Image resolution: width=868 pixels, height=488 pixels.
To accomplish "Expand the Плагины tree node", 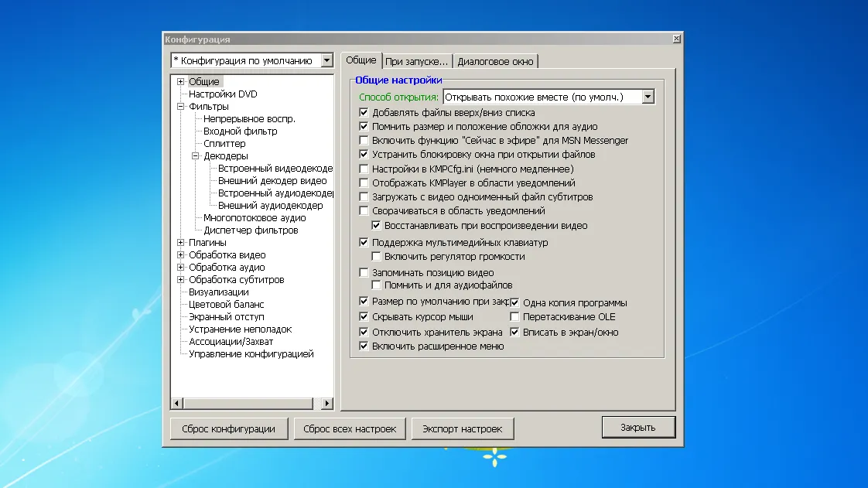I will click(x=181, y=243).
